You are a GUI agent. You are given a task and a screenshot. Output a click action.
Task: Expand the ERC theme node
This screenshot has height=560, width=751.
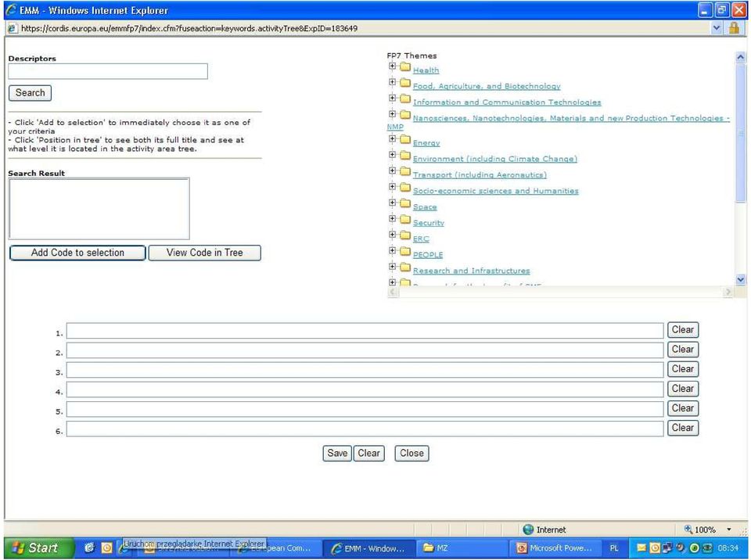point(392,235)
